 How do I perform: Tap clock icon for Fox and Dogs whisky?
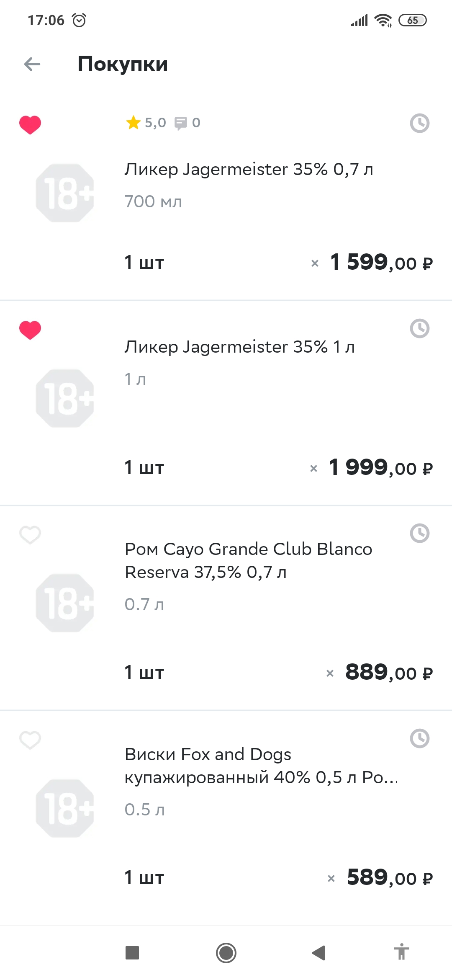tap(419, 738)
